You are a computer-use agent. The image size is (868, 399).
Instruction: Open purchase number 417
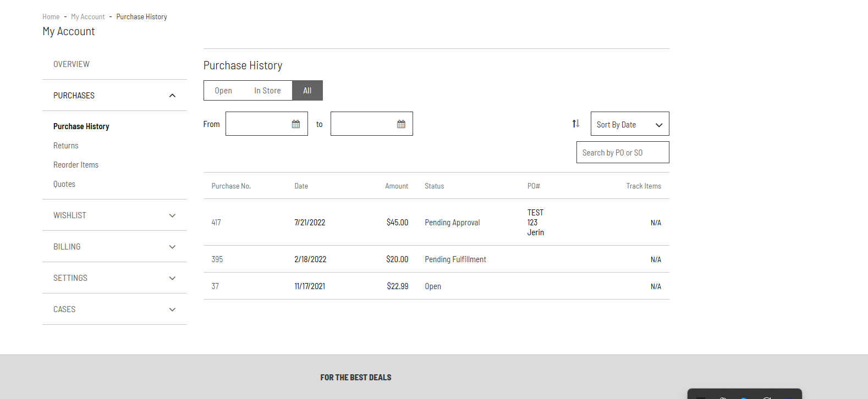(216, 223)
